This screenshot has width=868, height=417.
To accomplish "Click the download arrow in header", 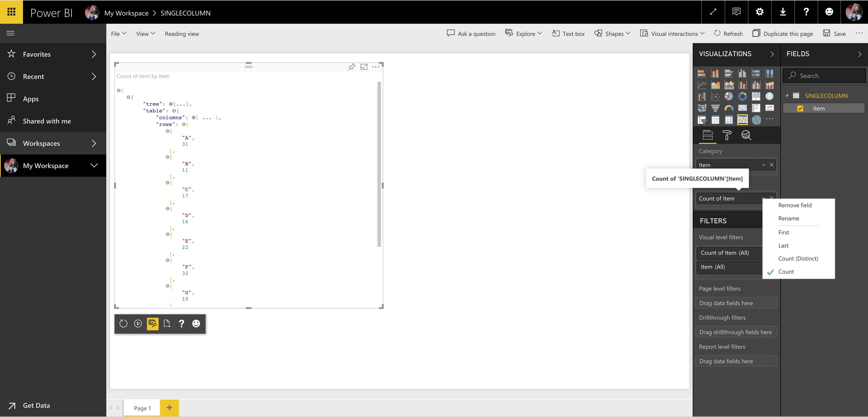I will pos(783,12).
